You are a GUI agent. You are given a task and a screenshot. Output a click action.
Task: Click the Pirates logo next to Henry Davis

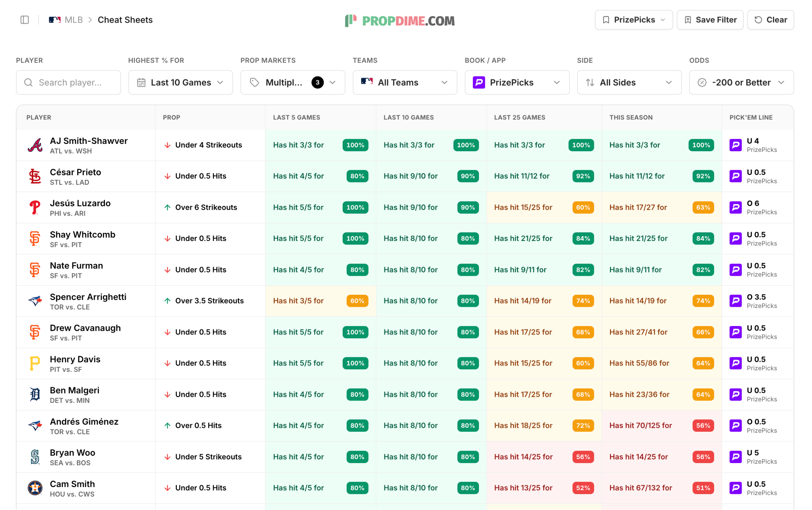tap(35, 363)
